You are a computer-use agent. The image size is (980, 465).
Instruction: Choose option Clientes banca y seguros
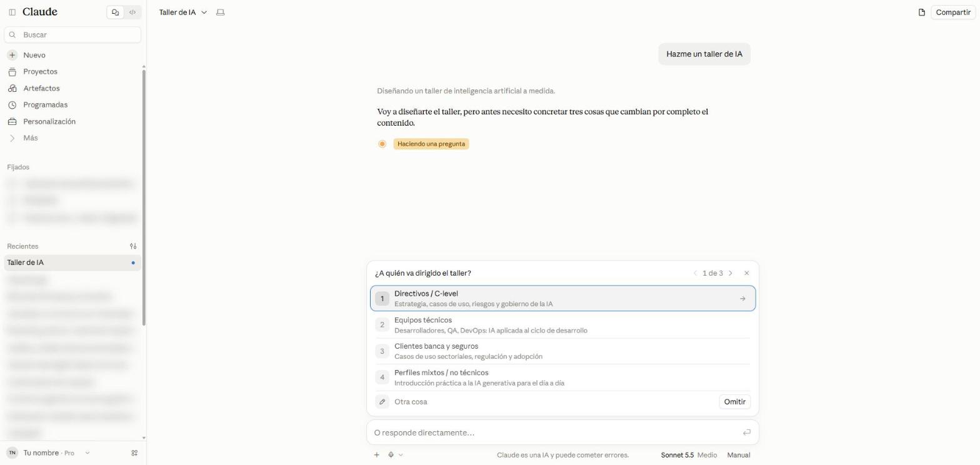tap(562, 351)
